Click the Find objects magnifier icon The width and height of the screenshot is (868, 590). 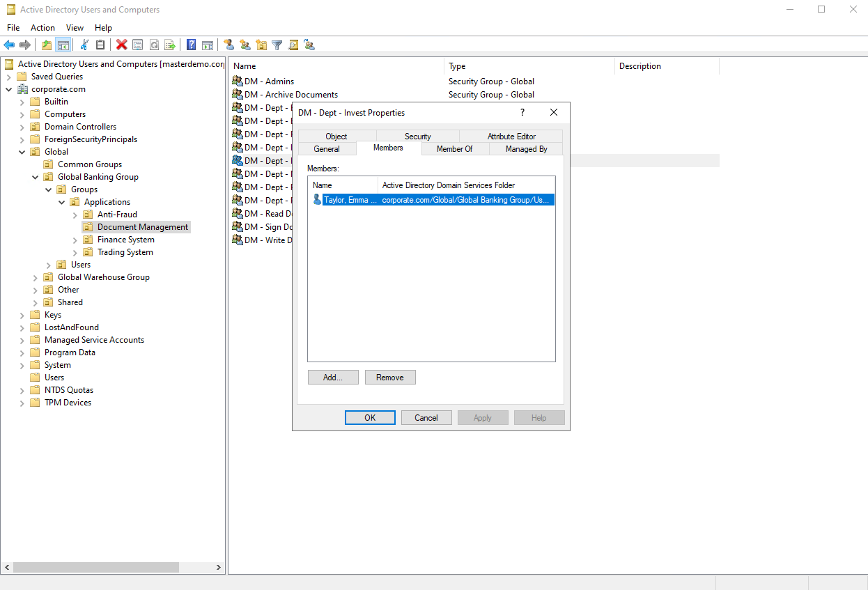click(293, 45)
